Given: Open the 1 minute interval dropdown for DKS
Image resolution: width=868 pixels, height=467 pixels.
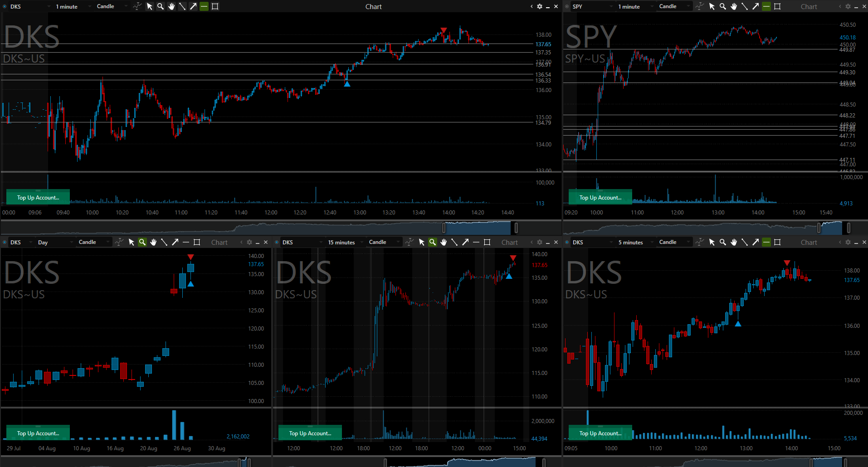Looking at the screenshot, I should coord(73,6).
